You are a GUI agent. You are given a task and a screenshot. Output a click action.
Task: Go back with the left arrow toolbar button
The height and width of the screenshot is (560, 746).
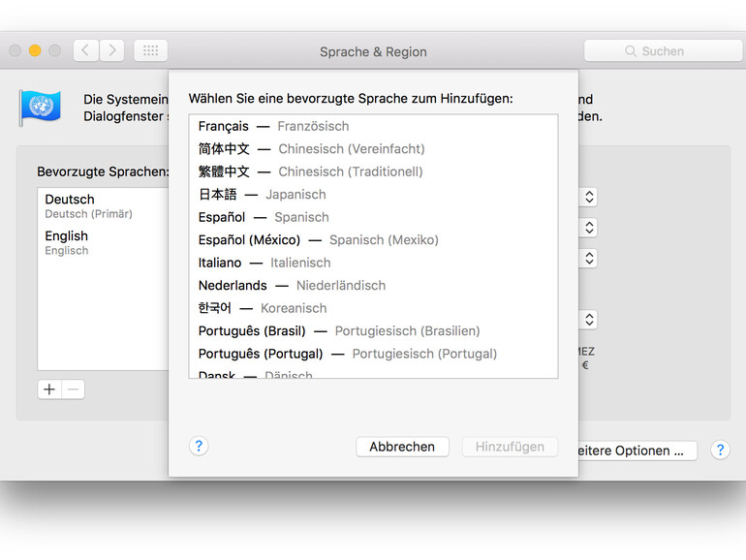pos(86,50)
